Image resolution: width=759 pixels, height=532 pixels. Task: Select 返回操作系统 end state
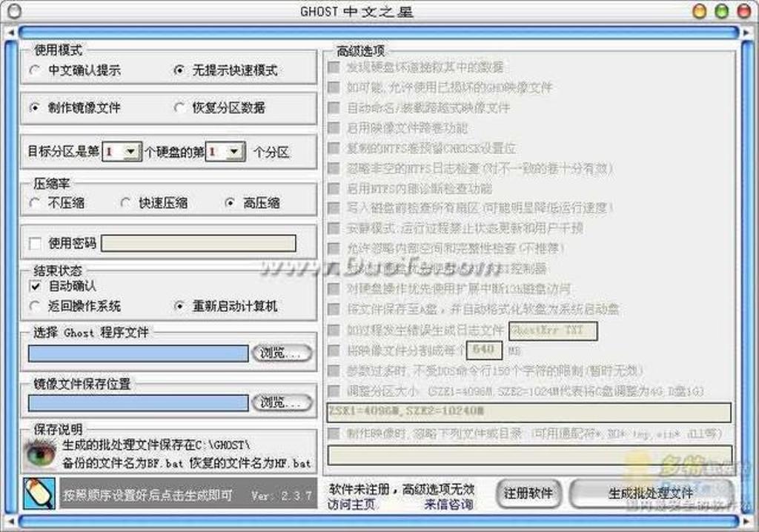[35, 306]
